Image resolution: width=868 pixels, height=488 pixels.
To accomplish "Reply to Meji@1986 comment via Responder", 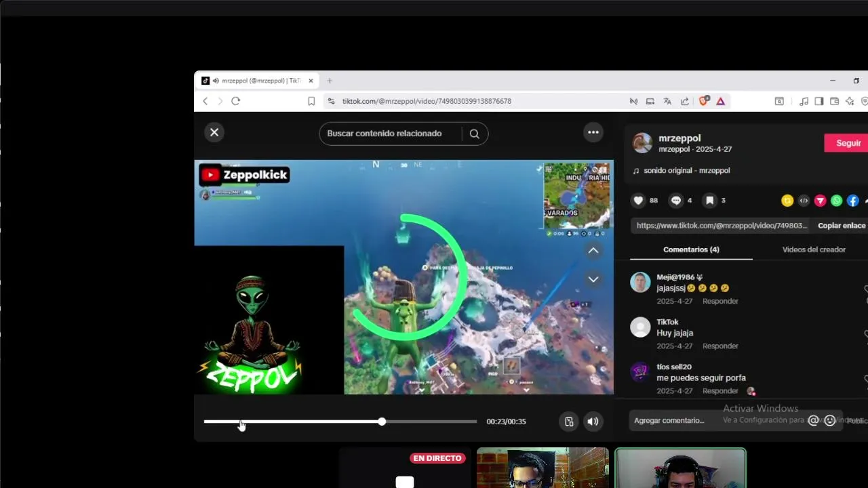I will pyautogui.click(x=720, y=301).
